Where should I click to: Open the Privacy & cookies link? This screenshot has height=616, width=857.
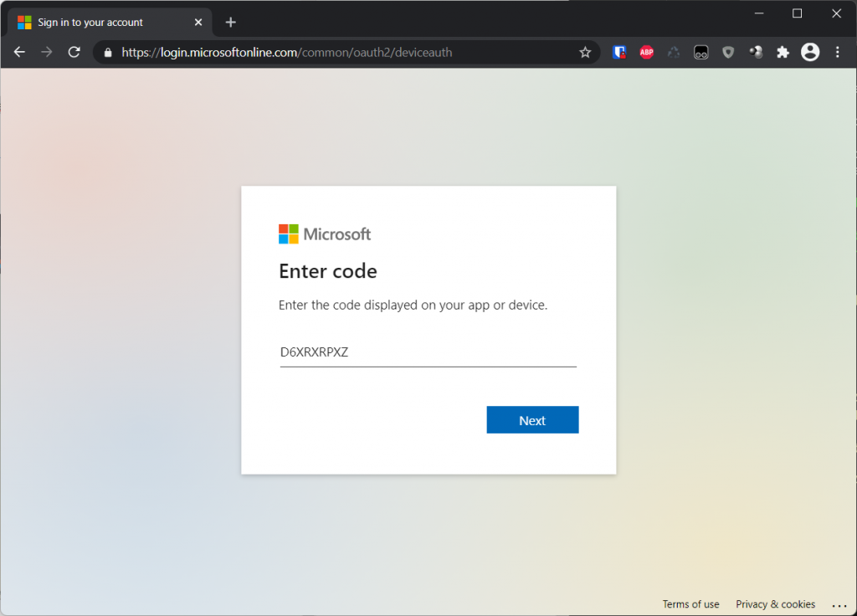click(x=775, y=604)
